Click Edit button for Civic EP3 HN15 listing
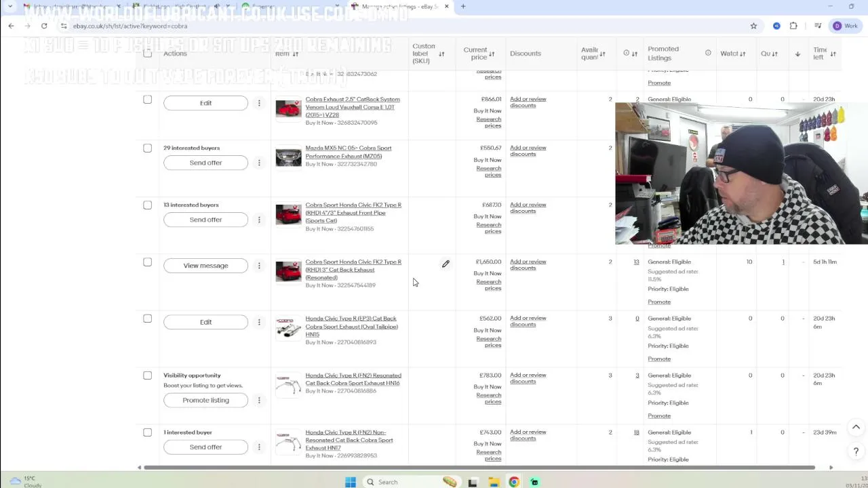Viewport: 868px width, 488px height. click(205, 322)
